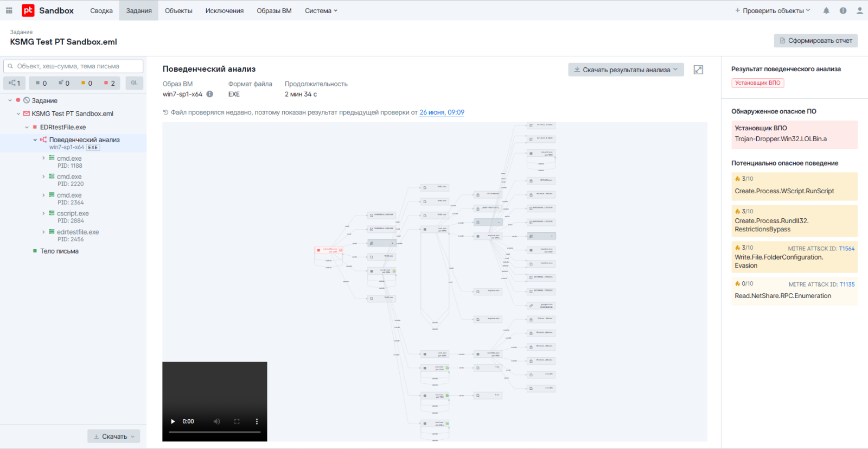The height and width of the screenshot is (449, 868).
Task: Click the EXE format tag in tree
Action: [93, 147]
